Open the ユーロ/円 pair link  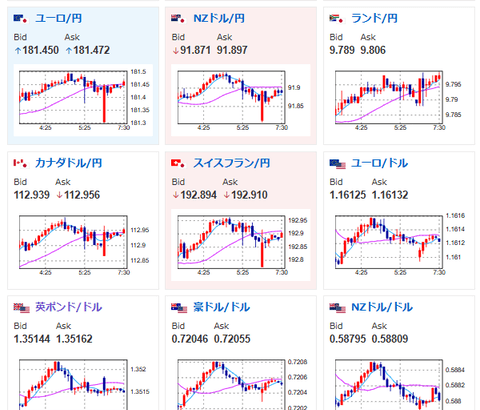click(x=59, y=18)
